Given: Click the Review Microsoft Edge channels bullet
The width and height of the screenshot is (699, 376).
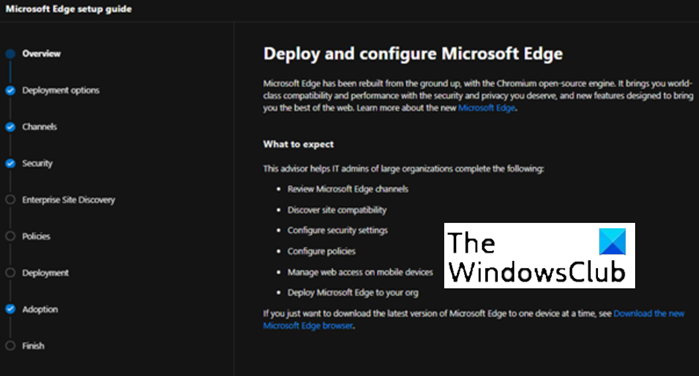Looking at the screenshot, I should coord(348,189).
